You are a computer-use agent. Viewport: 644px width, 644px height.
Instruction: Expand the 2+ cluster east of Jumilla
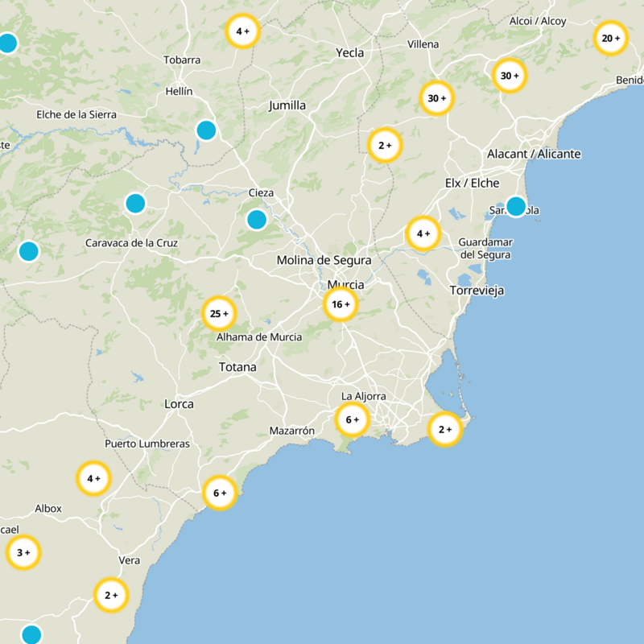click(385, 146)
